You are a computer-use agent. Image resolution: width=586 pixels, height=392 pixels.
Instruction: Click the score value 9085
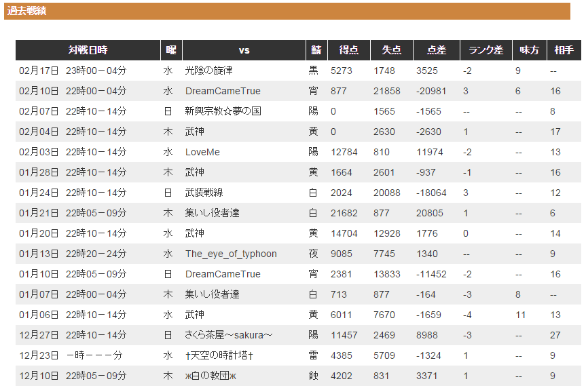pyautogui.click(x=341, y=254)
